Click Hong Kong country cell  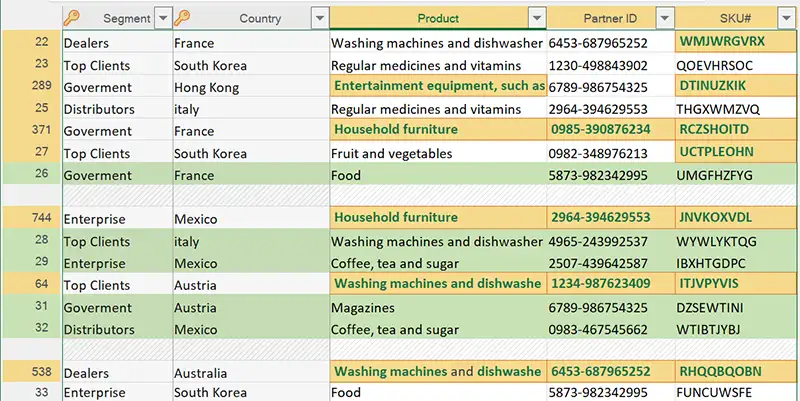point(251,87)
